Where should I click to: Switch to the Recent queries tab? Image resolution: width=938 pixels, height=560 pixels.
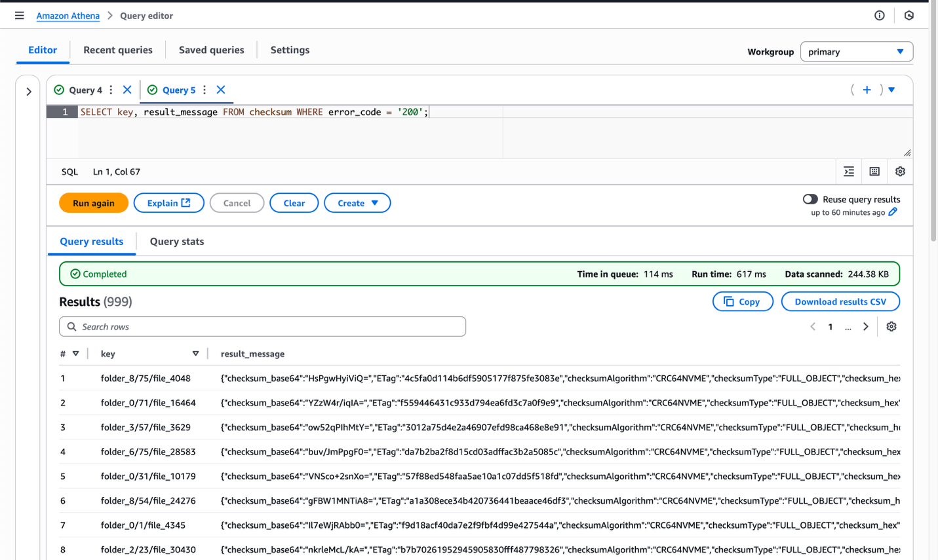[x=117, y=50]
